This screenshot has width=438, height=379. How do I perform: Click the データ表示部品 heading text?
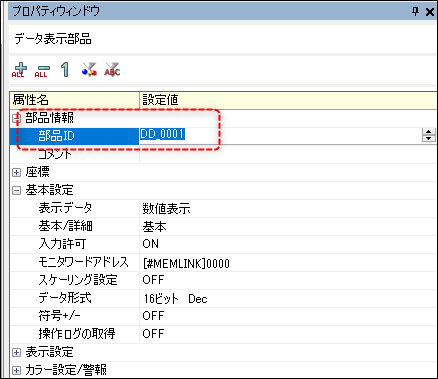click(53, 39)
